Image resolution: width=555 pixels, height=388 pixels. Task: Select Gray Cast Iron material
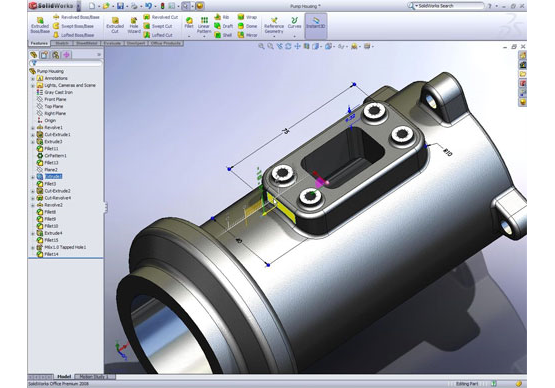pyautogui.click(x=55, y=92)
